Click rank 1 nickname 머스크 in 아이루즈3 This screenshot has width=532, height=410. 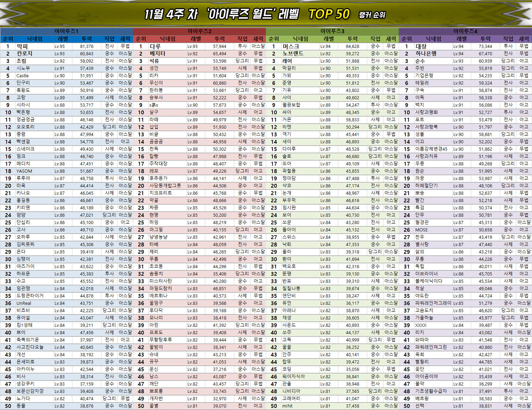[291, 46]
